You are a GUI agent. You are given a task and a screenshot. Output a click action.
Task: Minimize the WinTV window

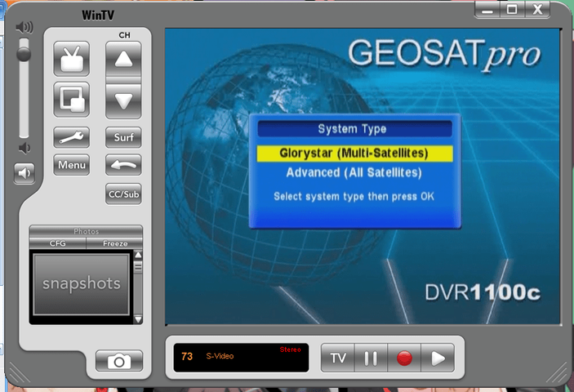coord(487,10)
